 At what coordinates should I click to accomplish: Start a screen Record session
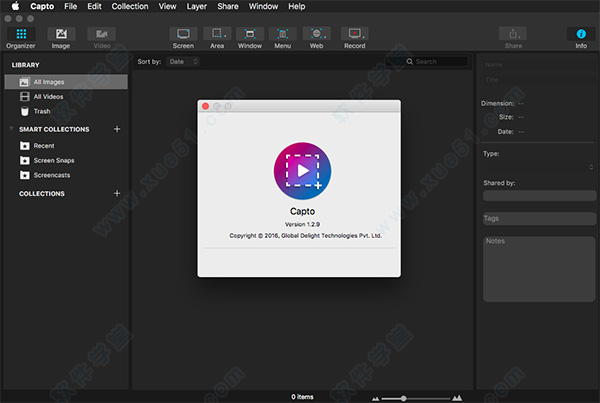pos(355,38)
